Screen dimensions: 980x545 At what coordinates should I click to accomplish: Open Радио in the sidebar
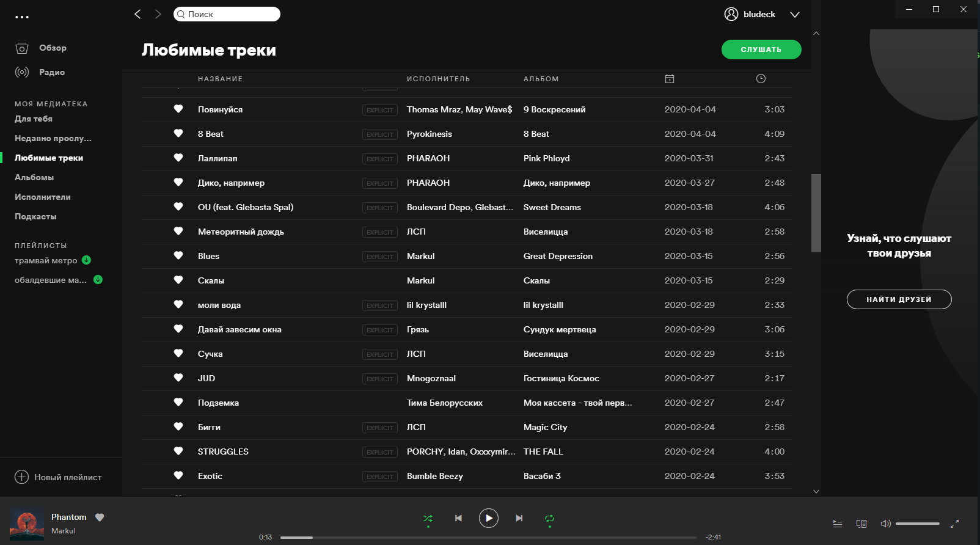coord(40,72)
